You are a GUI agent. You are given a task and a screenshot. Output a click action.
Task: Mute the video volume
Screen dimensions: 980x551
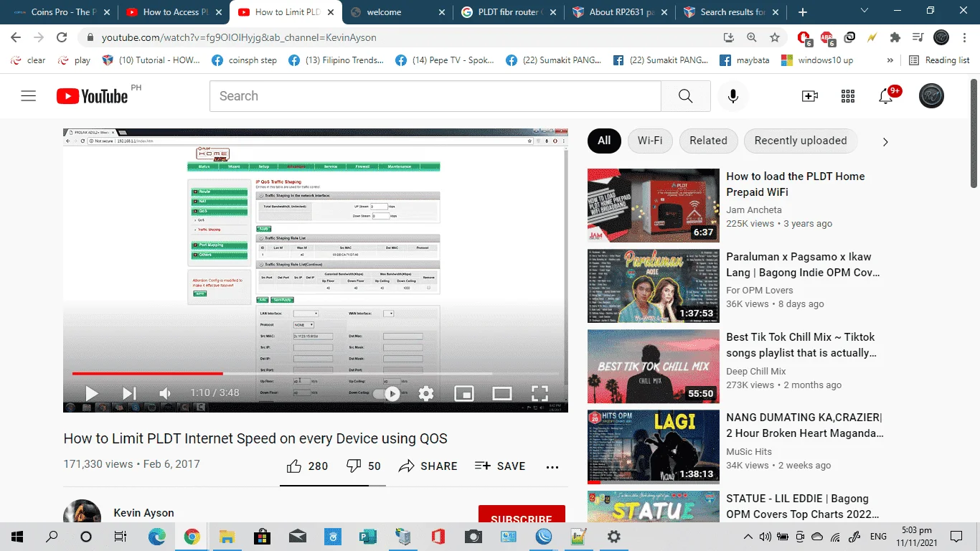[x=166, y=393]
